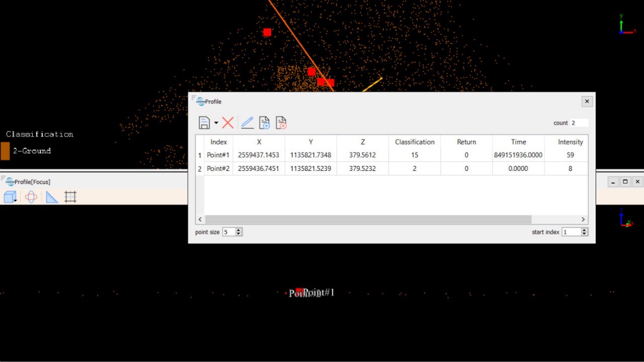Click the point size spinner arrows

click(x=238, y=232)
